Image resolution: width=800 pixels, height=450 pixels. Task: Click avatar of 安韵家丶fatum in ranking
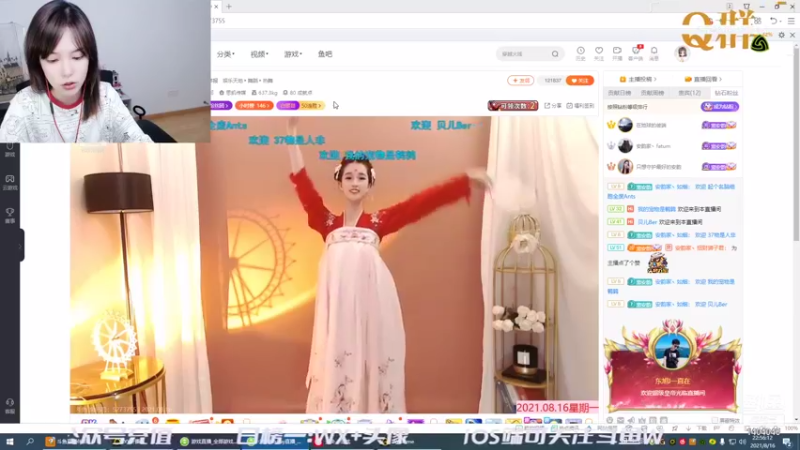(625, 146)
